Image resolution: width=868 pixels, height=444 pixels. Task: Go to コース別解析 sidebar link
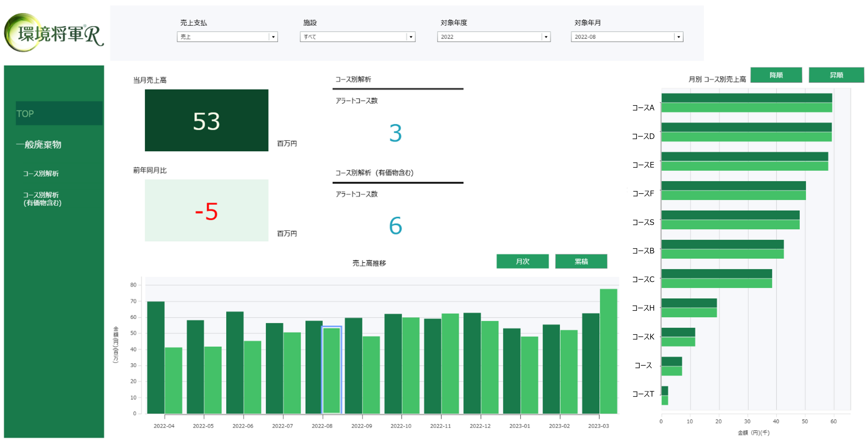tap(41, 174)
